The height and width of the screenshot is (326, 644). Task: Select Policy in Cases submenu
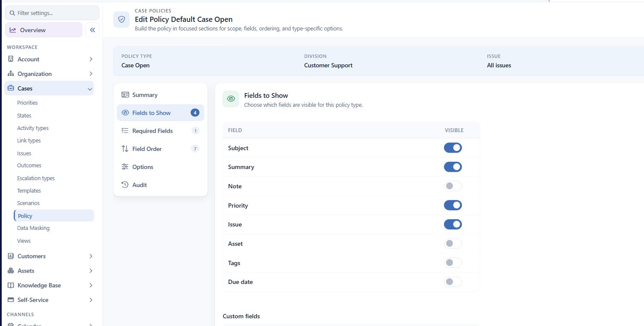54,216
